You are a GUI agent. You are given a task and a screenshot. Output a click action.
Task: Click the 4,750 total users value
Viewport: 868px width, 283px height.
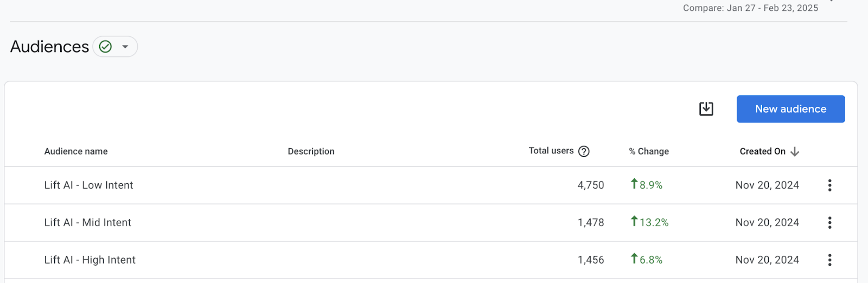[591, 185]
